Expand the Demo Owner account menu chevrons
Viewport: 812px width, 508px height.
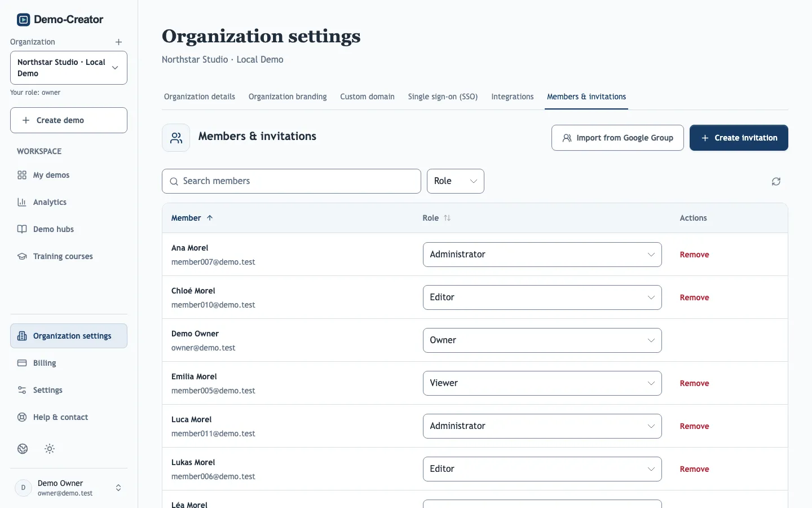click(x=118, y=488)
